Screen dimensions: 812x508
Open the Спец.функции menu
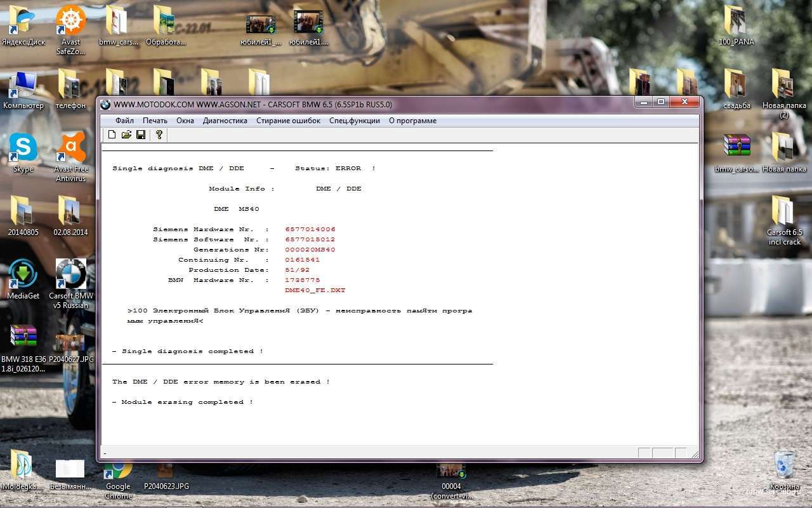(x=355, y=121)
